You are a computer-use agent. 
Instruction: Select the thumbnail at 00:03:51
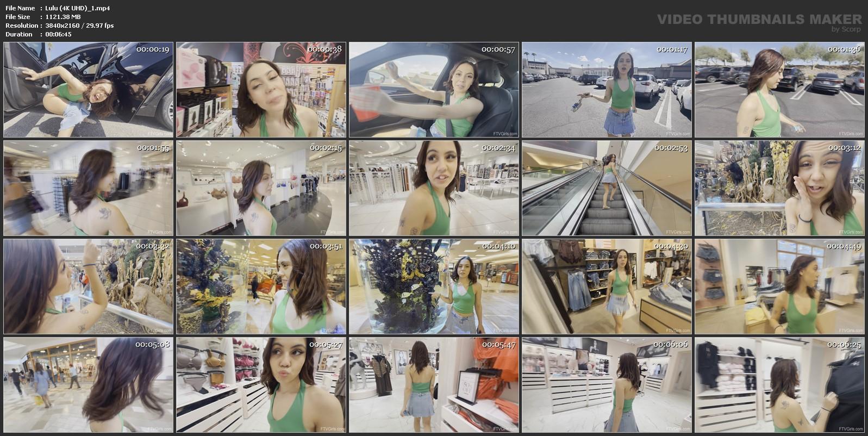[261, 286]
